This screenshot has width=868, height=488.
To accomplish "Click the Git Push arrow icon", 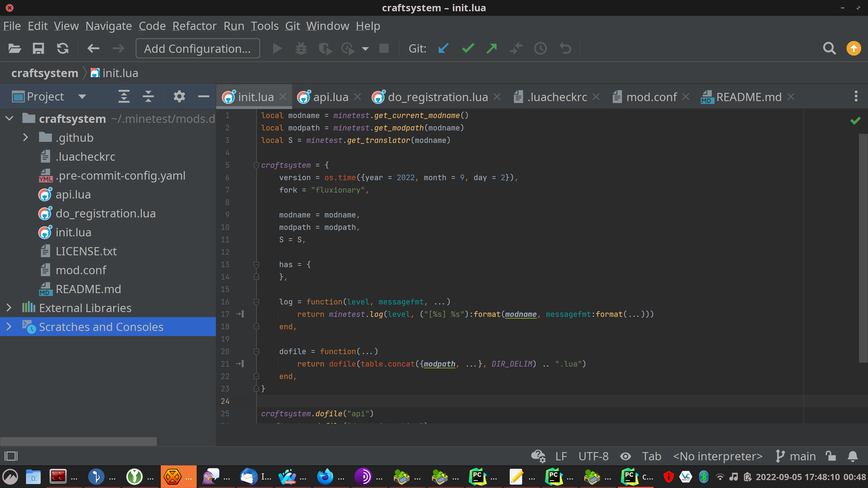I will click(x=492, y=49).
